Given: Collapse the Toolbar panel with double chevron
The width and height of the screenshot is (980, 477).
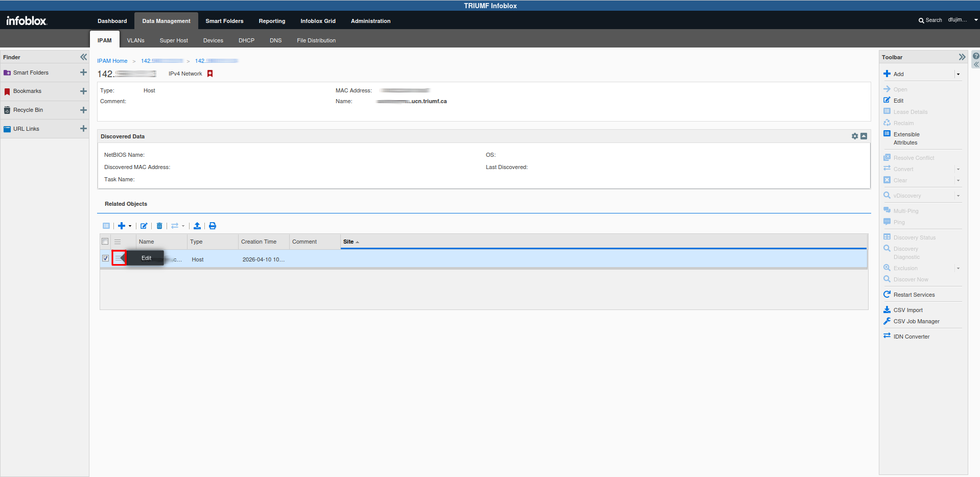Looking at the screenshot, I should pyautogui.click(x=962, y=57).
